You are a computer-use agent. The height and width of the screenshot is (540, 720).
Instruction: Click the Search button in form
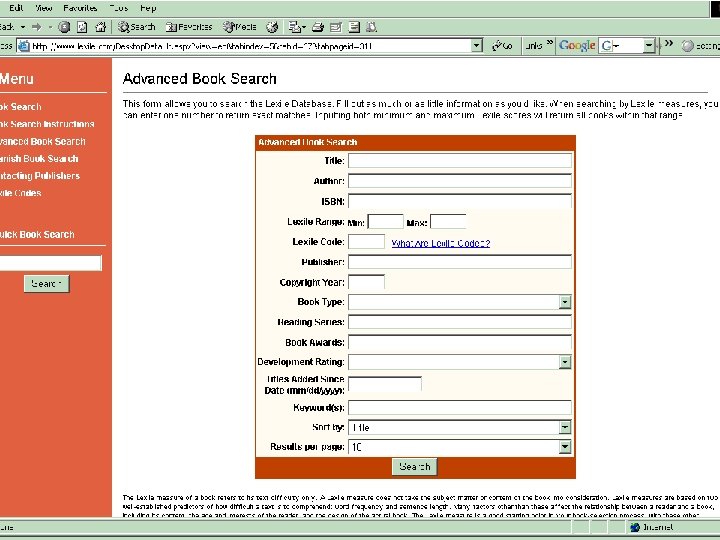(x=415, y=467)
